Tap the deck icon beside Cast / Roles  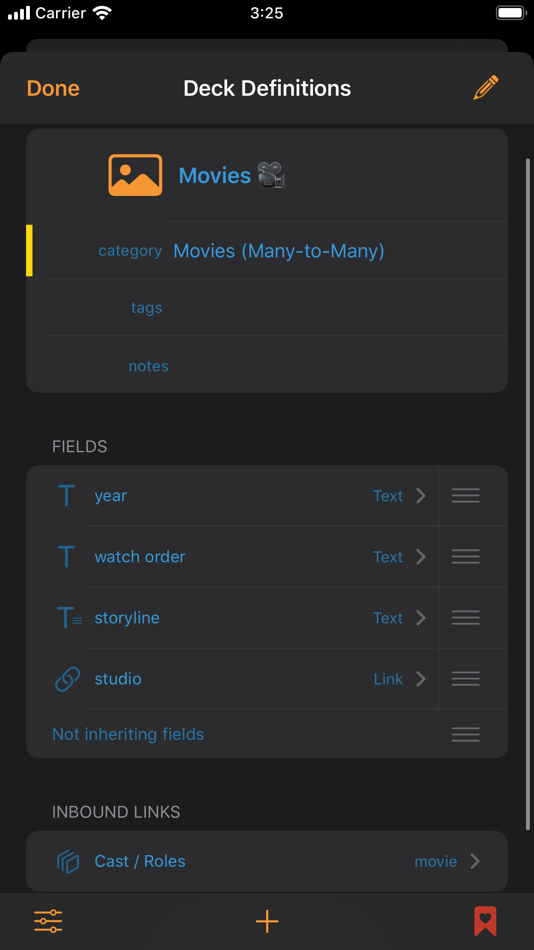coord(68,862)
